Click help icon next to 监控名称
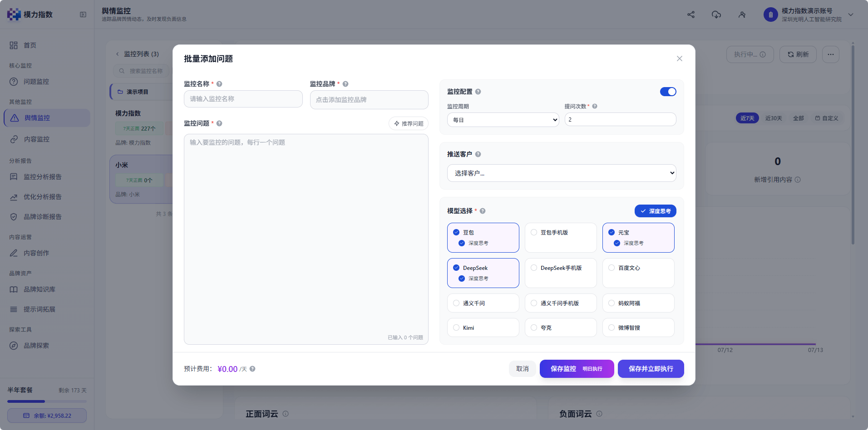The height and width of the screenshot is (430, 868). pos(219,84)
